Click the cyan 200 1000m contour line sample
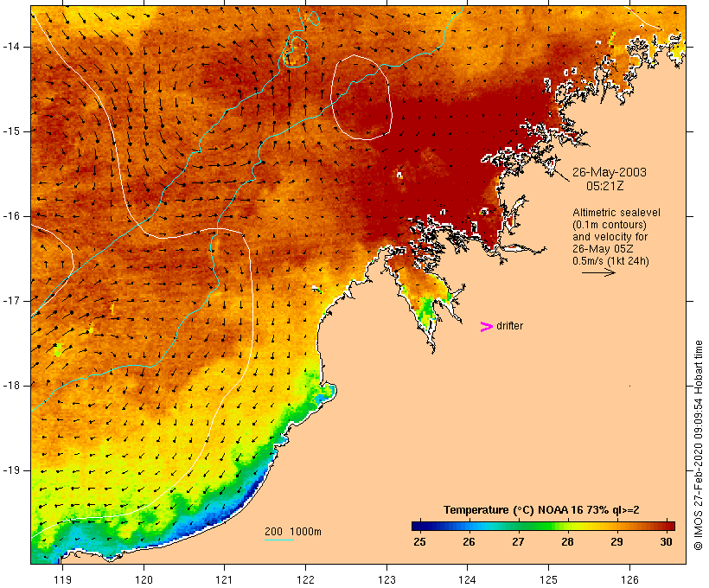This screenshot has height=588, width=709. [x=279, y=540]
